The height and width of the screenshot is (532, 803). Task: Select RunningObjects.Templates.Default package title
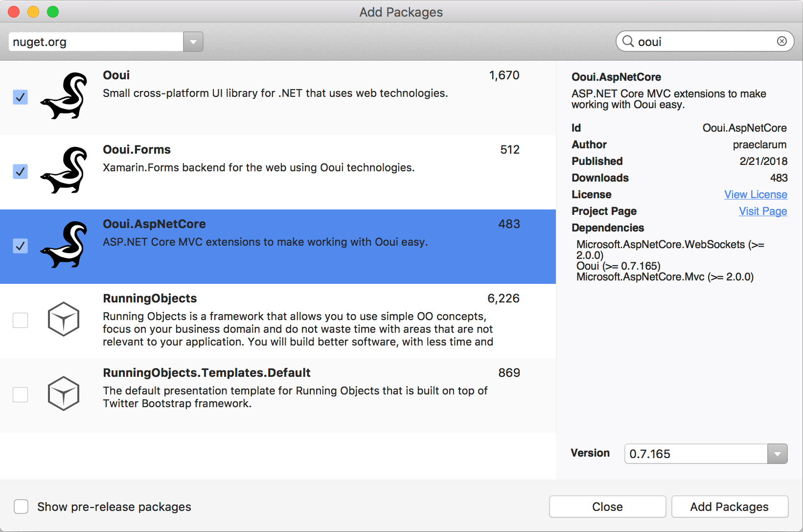206,372
